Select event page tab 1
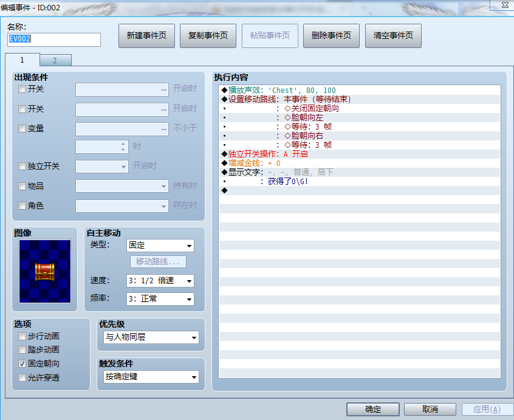Viewport: 514px width, 420px height. [22, 60]
